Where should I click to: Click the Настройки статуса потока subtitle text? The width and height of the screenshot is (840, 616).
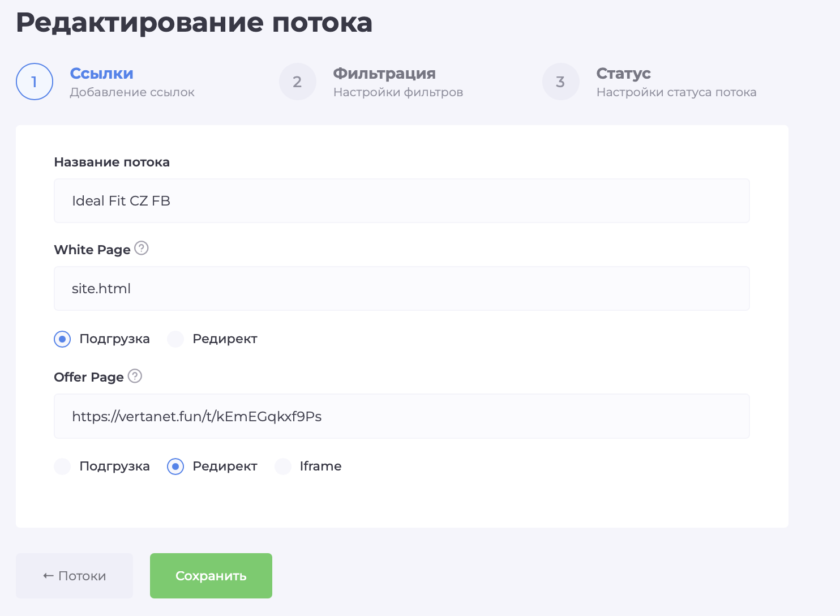676,92
